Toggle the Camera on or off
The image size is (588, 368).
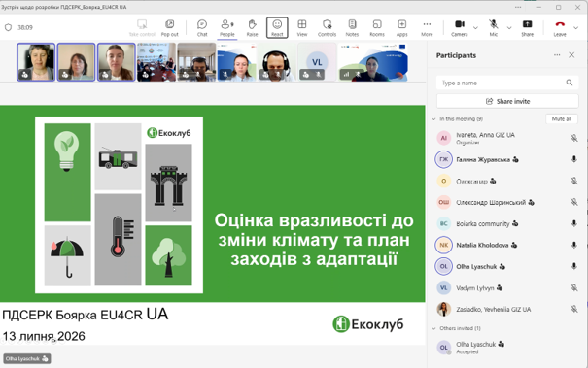[x=460, y=28]
